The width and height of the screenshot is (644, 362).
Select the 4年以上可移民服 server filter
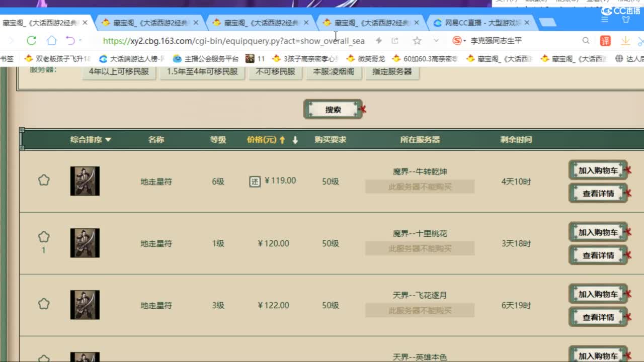[x=119, y=72]
